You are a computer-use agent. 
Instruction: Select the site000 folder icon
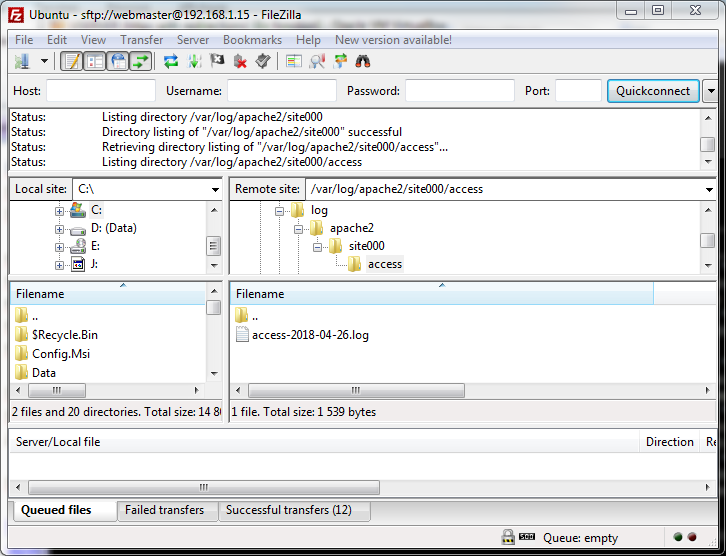point(335,246)
